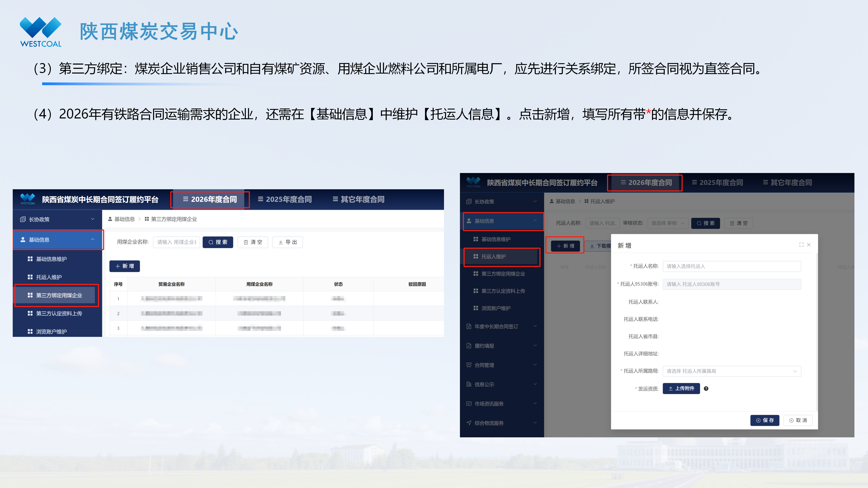This screenshot has width=868, height=488.
Task: Close the 新增 dialog with X icon
Action: (809, 245)
